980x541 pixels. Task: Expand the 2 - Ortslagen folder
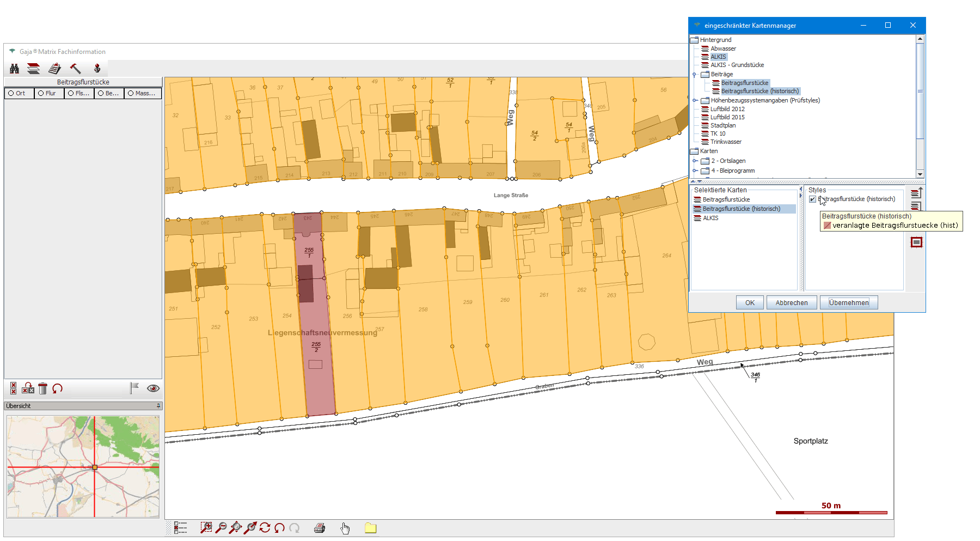(695, 161)
